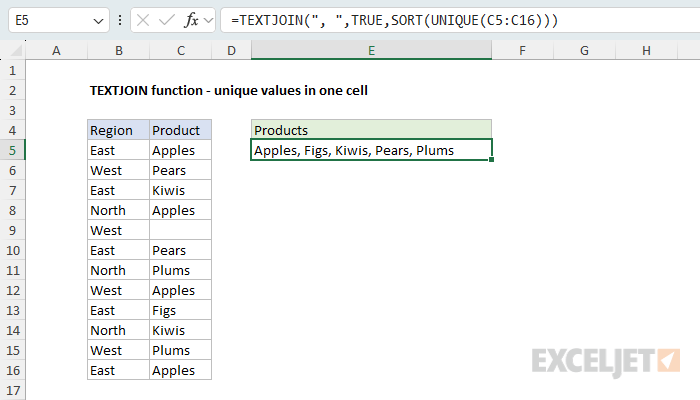Select result cell 'Apples, Figs, Kiwis, Pears, Plums'
700x400 pixels.
point(371,150)
